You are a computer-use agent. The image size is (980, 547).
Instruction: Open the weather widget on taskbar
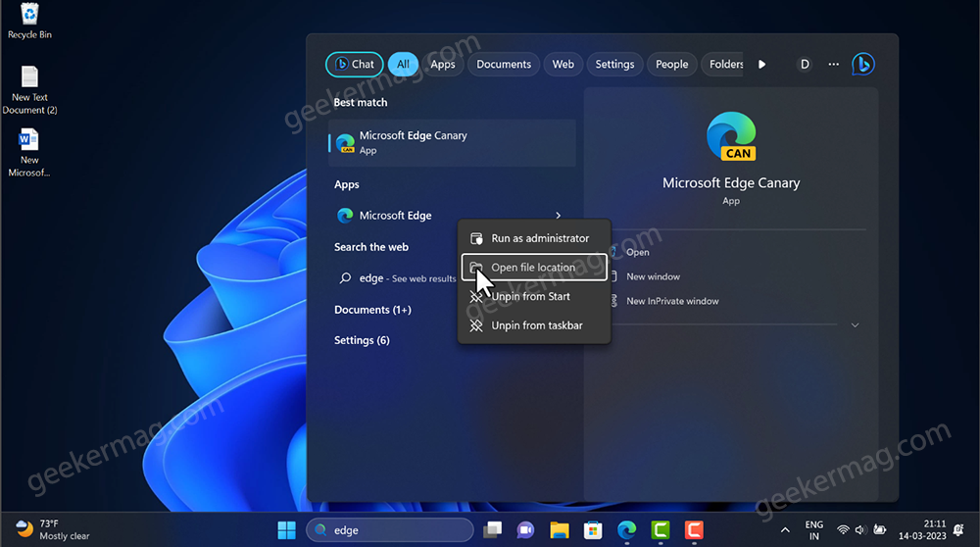[52, 529]
